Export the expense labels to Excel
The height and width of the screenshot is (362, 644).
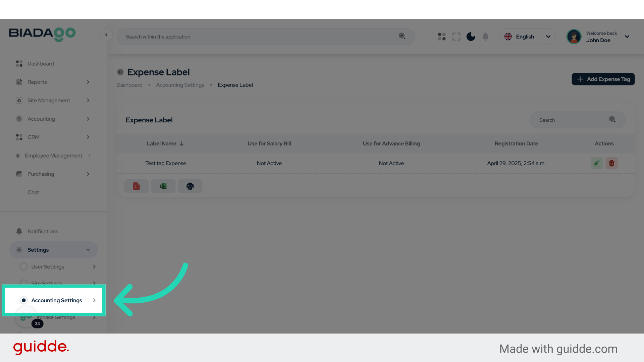click(x=163, y=186)
